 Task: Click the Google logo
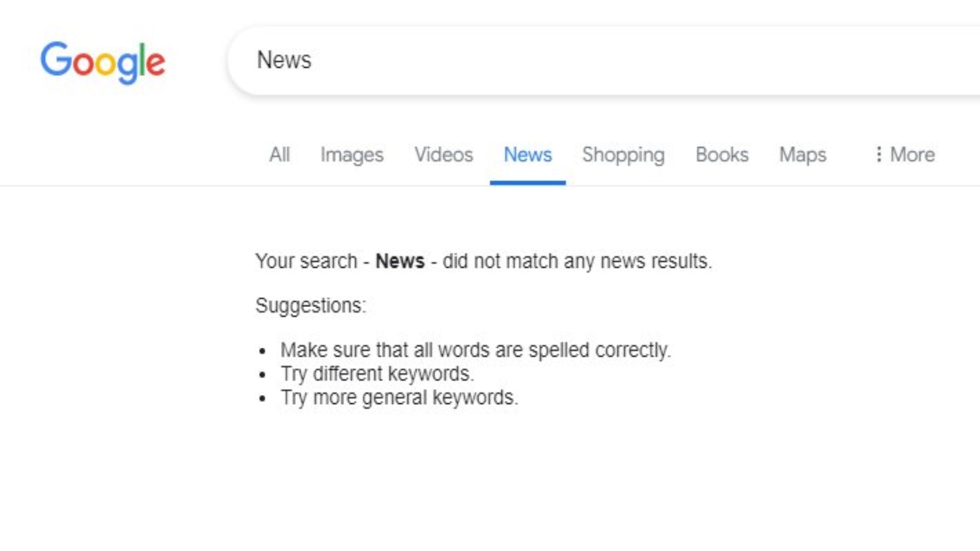pos(103,62)
